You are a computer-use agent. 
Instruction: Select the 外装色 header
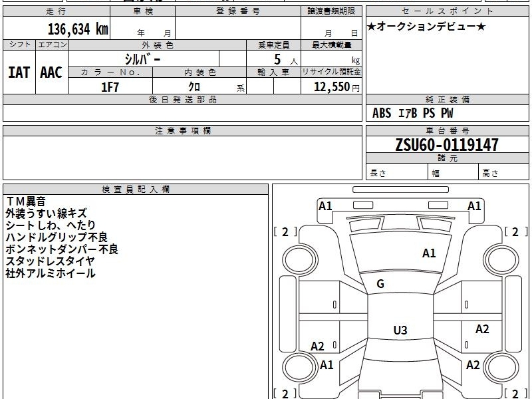[x=158, y=45]
